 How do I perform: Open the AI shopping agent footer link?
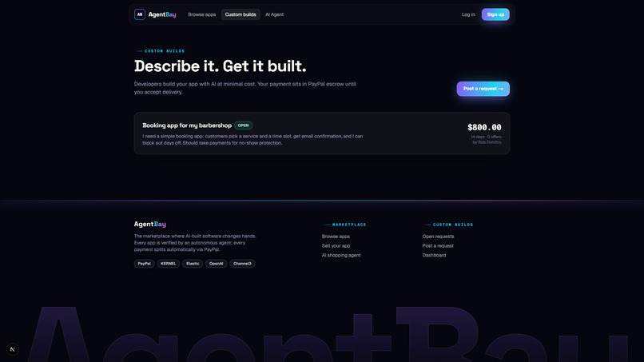pyautogui.click(x=341, y=255)
